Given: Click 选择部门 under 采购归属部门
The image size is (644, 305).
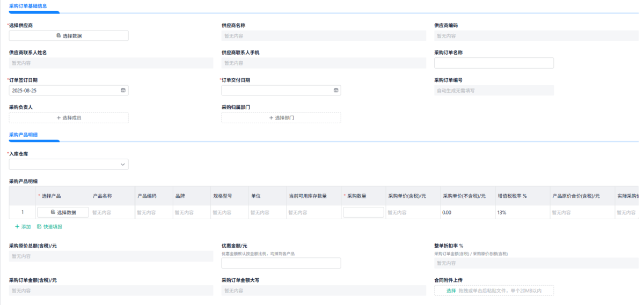Looking at the screenshot, I should [281, 117].
